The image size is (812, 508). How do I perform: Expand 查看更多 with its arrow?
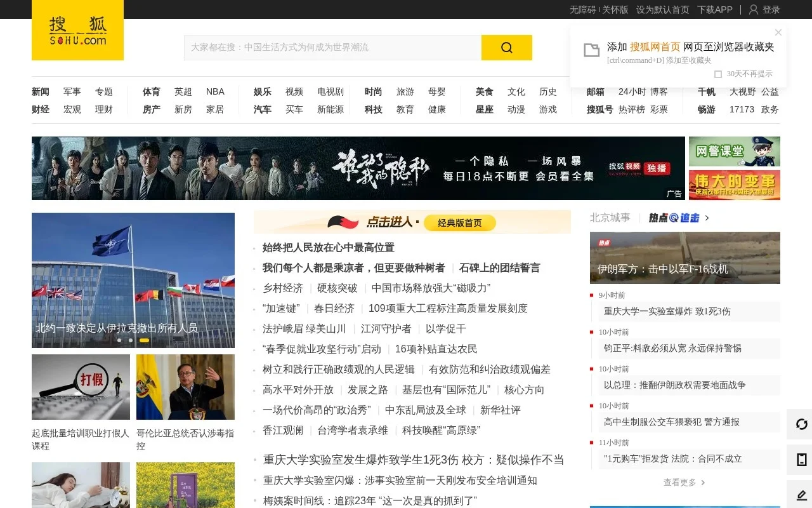(684, 482)
